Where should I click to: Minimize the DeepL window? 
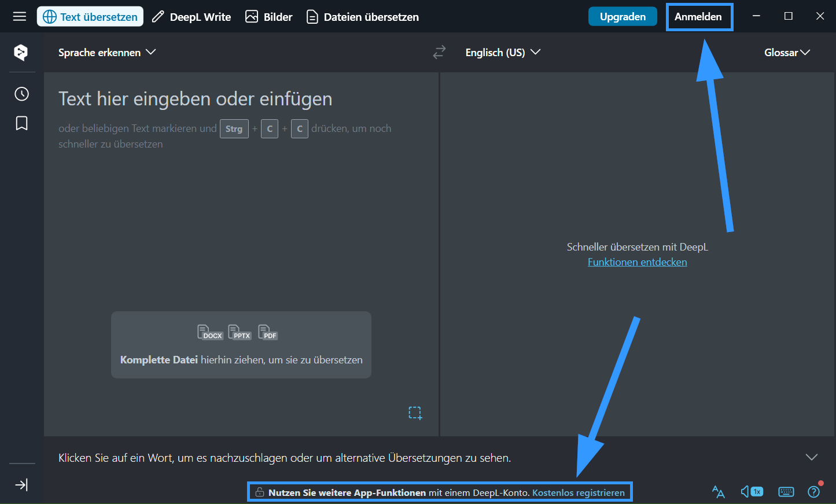tap(756, 16)
